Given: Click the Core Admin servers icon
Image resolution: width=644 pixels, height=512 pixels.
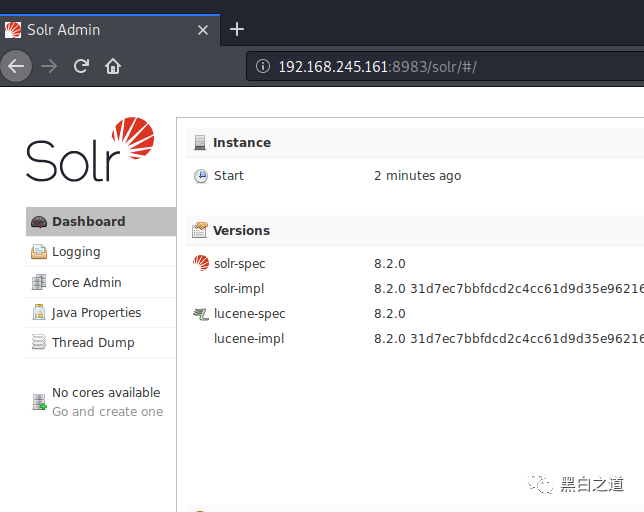Looking at the screenshot, I should pos(39,282).
